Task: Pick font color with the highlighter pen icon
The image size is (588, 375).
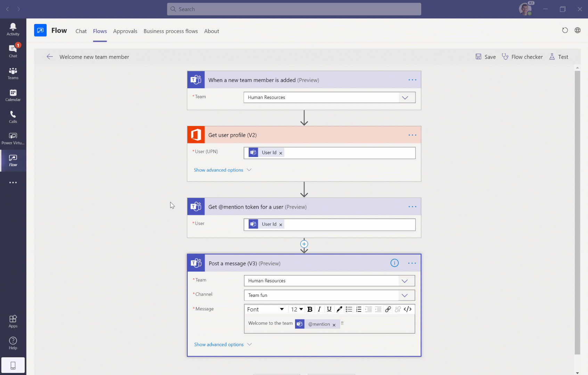Action: (339, 309)
